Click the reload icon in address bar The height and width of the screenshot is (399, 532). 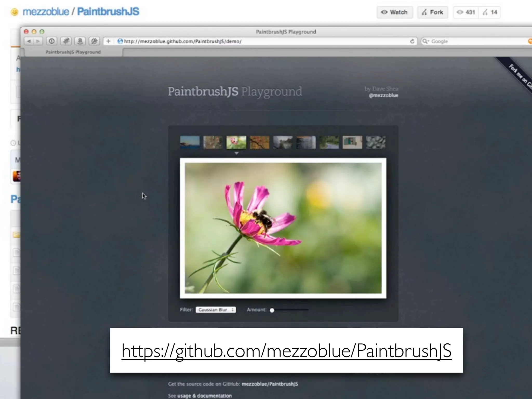coord(412,41)
